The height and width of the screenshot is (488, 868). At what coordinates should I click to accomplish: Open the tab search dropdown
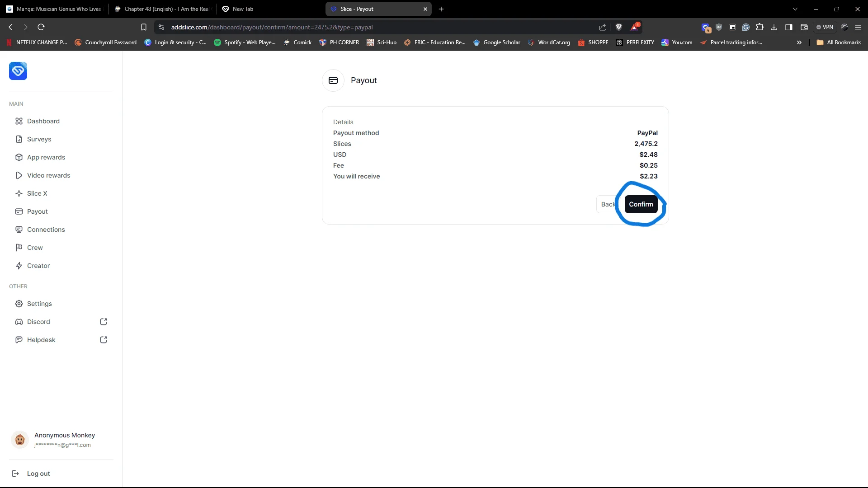click(x=795, y=9)
